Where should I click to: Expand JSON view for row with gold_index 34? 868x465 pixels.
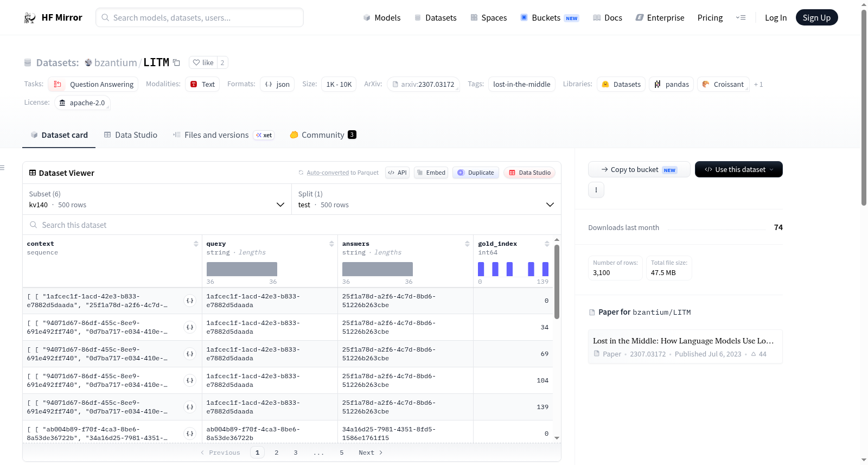click(x=190, y=327)
